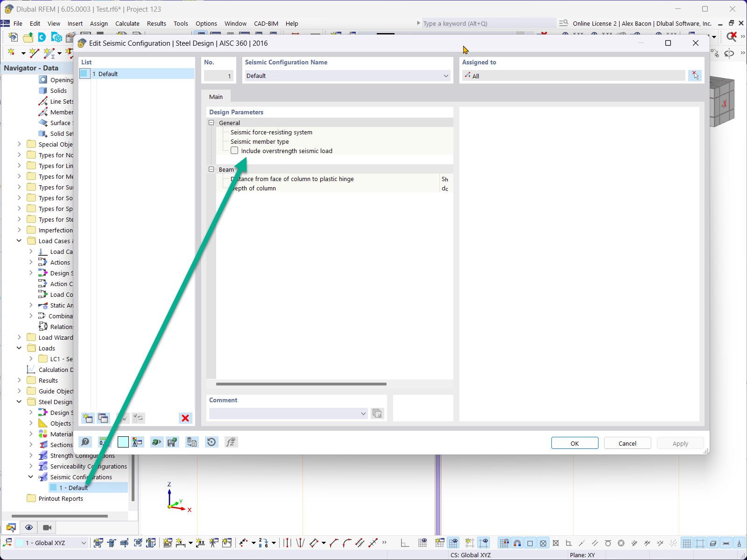Select Guide Objects in navigator
The width and height of the screenshot is (747, 560).
(56, 391)
